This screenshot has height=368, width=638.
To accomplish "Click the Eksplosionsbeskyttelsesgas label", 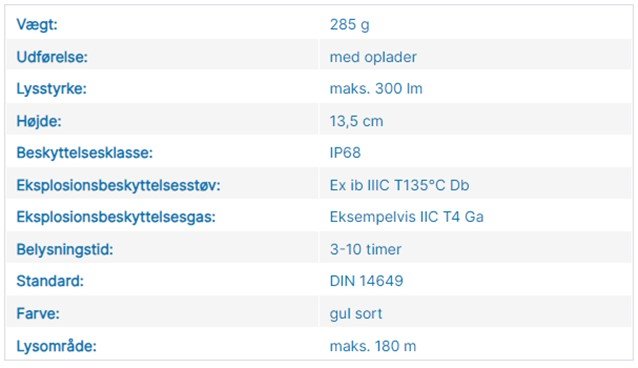I will [116, 217].
